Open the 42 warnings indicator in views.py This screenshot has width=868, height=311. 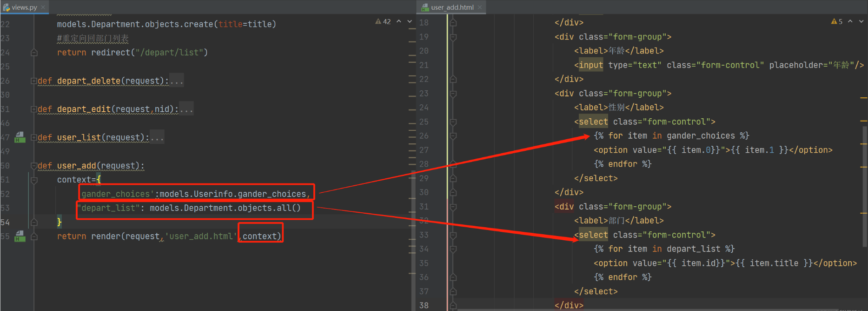383,21
